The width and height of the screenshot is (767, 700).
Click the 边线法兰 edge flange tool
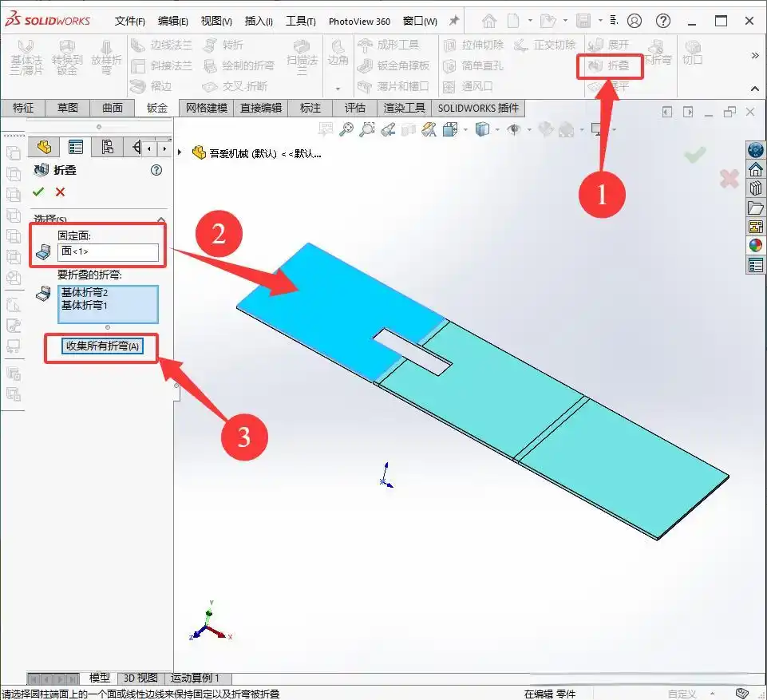click(x=161, y=45)
